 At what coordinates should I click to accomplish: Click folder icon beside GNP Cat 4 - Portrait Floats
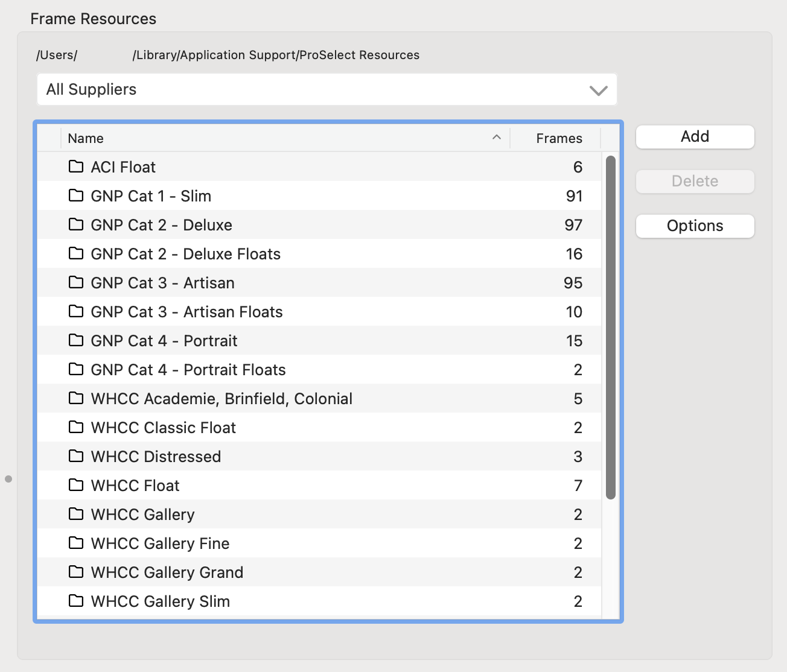76,369
